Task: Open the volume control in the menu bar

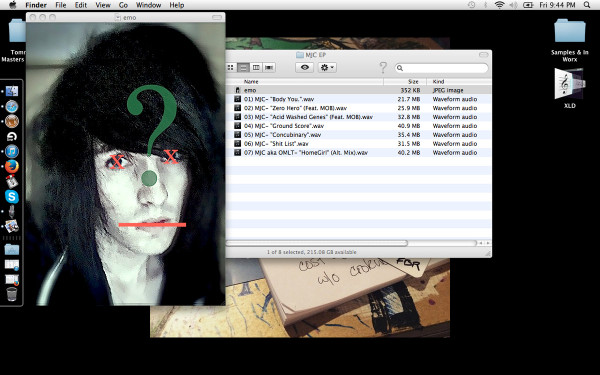Action: (x=513, y=5)
